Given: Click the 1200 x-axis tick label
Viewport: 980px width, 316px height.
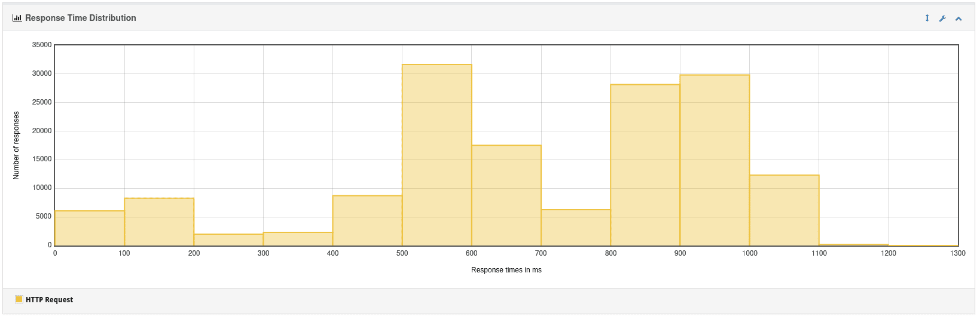Looking at the screenshot, I should [x=889, y=253].
